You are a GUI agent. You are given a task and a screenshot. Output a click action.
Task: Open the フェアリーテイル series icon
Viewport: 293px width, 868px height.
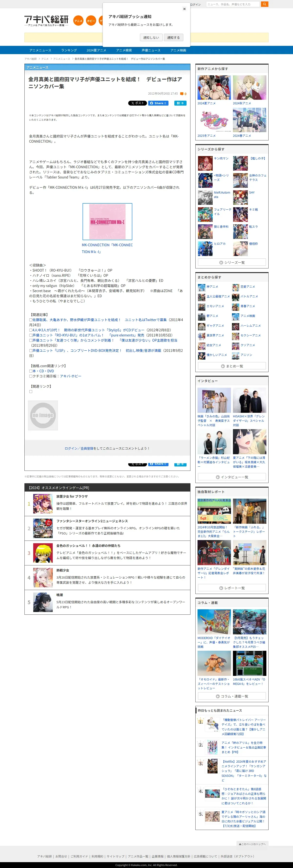(x=205, y=214)
